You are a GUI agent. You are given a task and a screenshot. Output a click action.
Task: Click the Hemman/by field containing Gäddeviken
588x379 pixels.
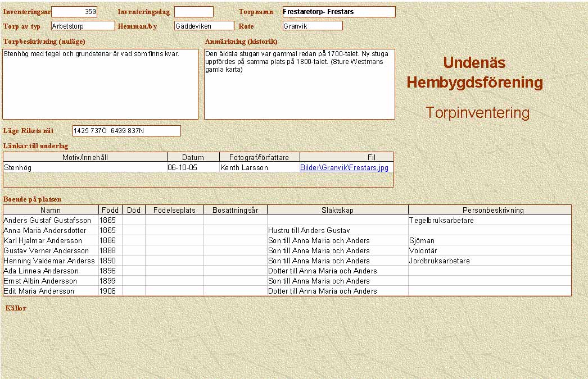[203, 26]
